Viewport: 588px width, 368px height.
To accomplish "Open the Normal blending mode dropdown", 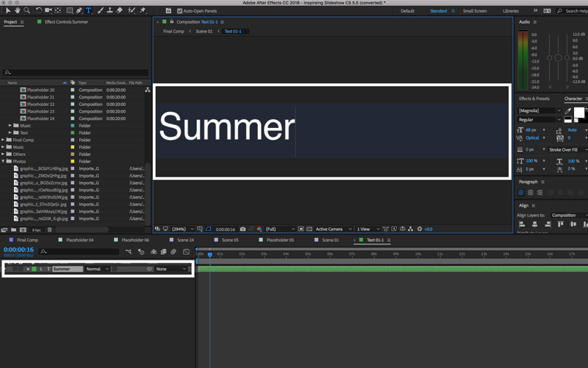I will point(97,269).
